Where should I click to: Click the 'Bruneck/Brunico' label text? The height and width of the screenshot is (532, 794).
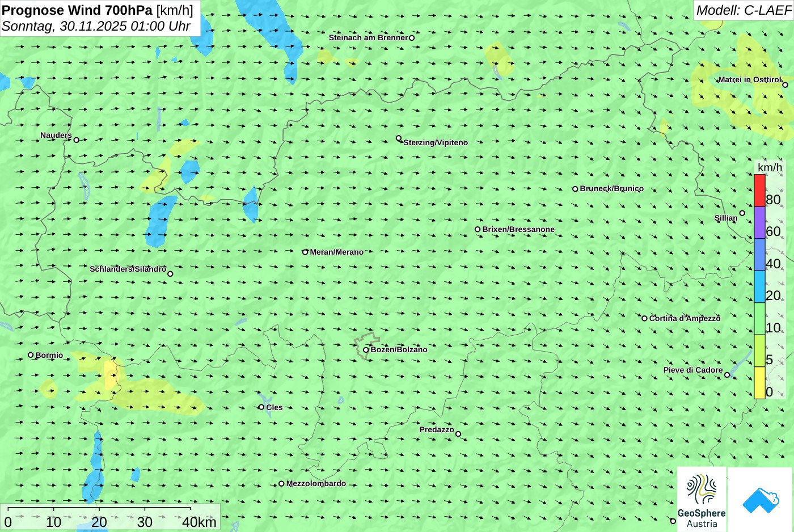point(612,188)
